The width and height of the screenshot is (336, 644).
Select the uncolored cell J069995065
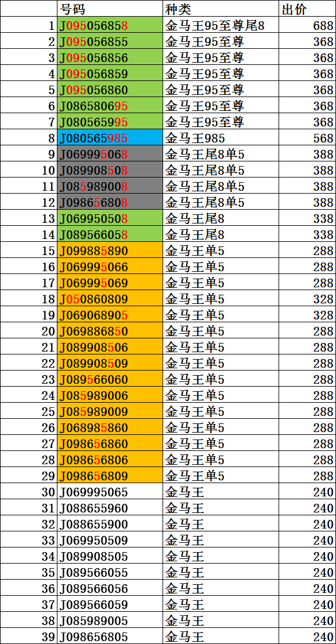click(x=110, y=492)
